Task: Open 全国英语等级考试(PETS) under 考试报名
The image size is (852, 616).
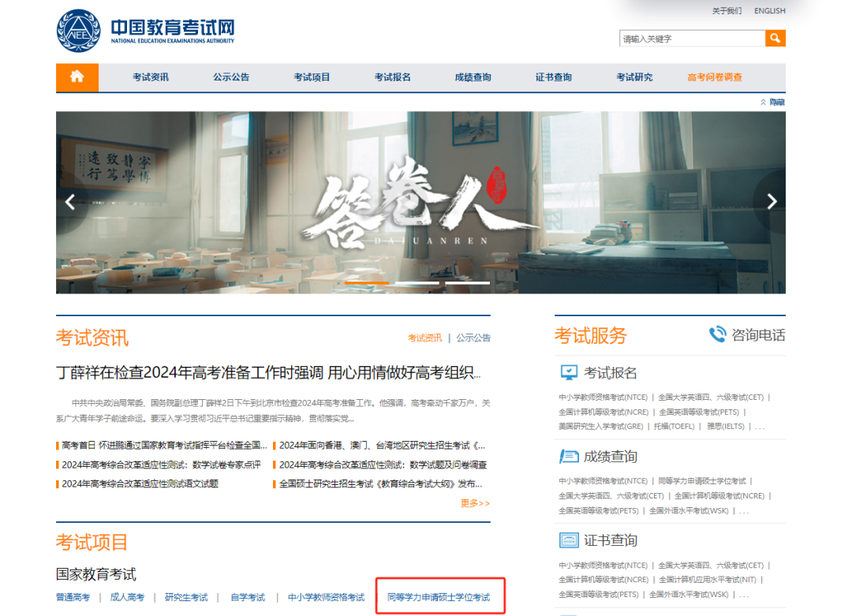Action: (699, 413)
